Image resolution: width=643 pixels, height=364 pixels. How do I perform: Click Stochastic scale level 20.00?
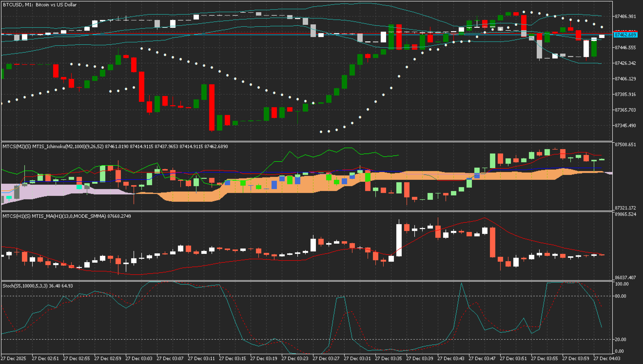tap(622, 340)
